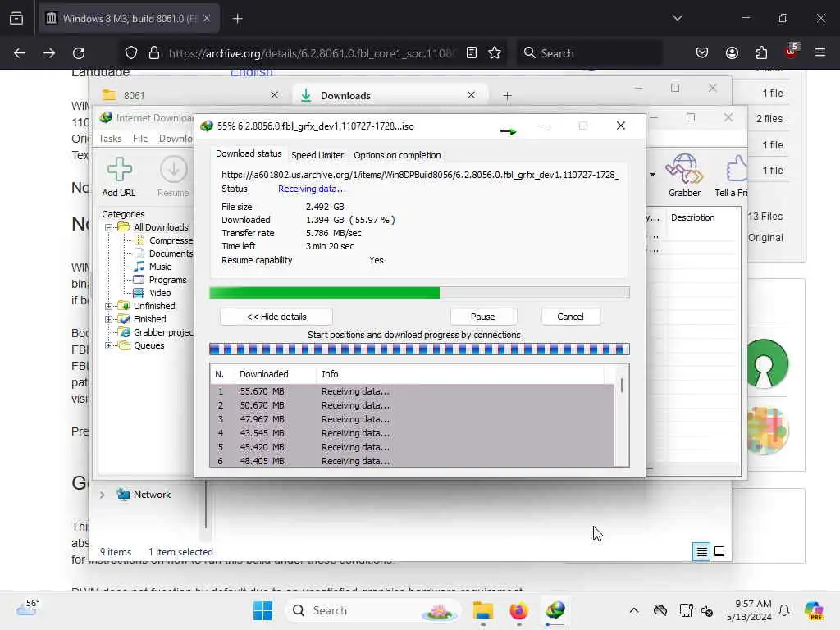Viewport: 840px width, 630px height.
Task: Switch File Explorer to large icons view
Action: tap(719, 551)
